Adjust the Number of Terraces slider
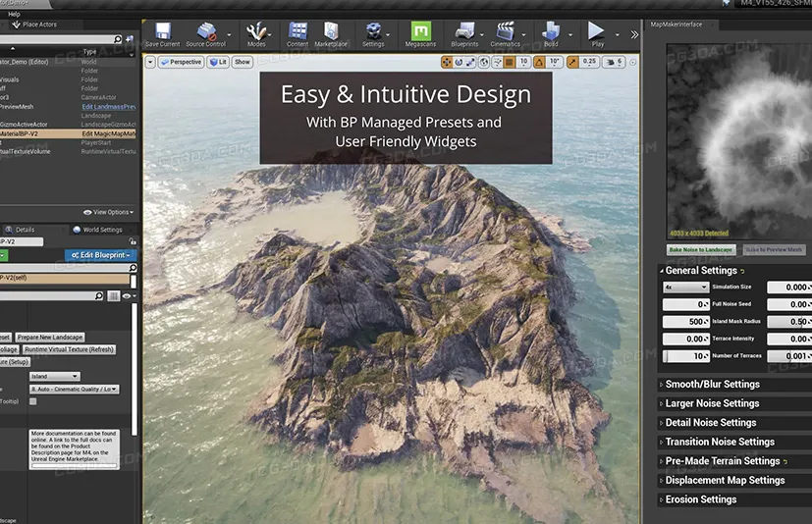Viewport: 812px width, 524px height. point(685,356)
